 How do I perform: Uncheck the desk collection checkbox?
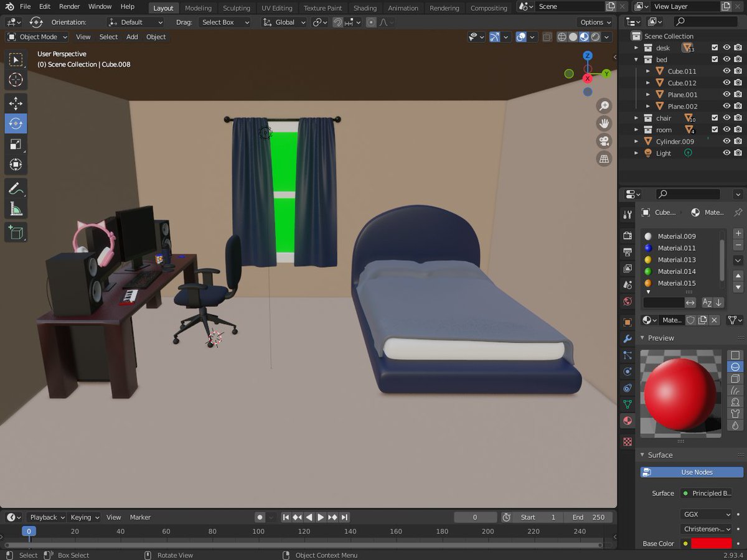(x=715, y=47)
